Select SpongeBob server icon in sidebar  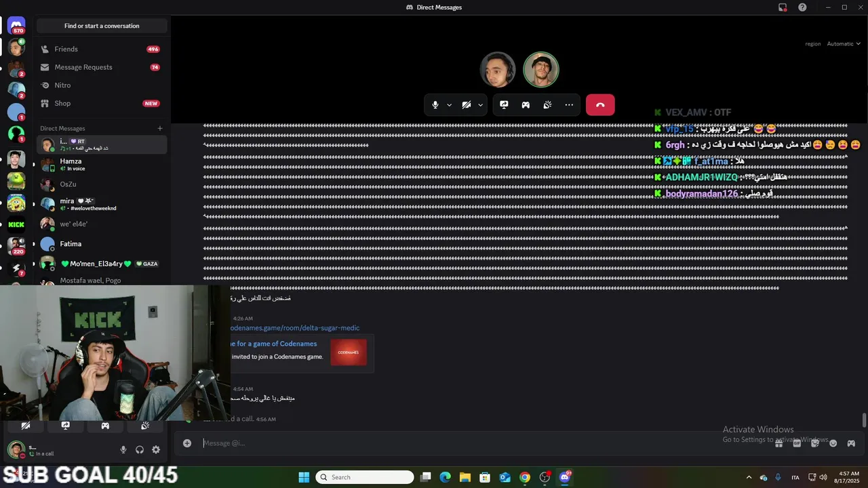click(x=16, y=203)
